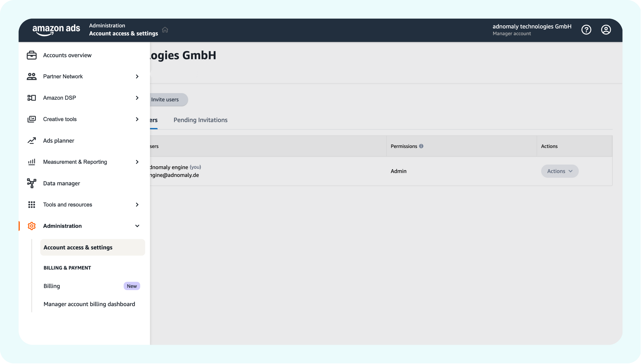This screenshot has height=364, width=642.
Task: Click the Amazon Ads logo
Action: coord(56,30)
